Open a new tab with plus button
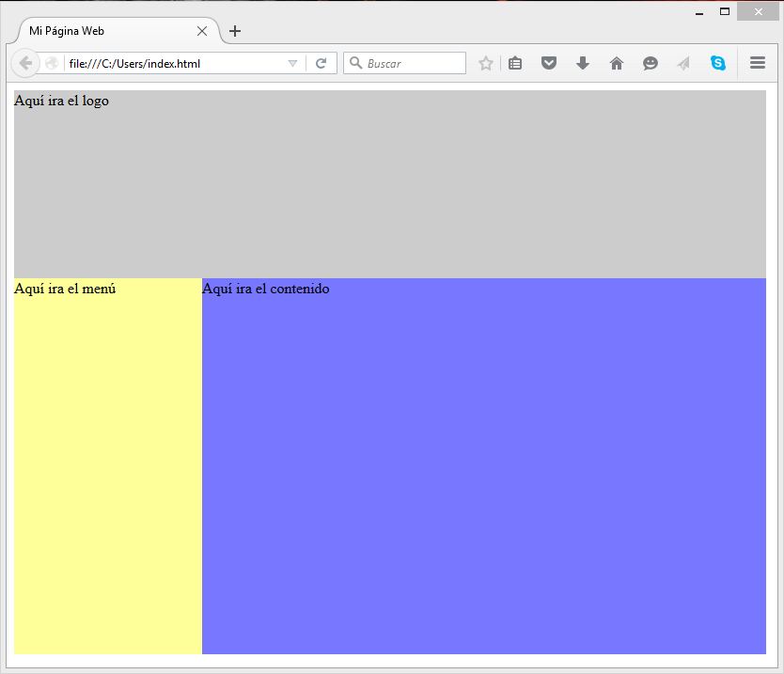 (235, 31)
